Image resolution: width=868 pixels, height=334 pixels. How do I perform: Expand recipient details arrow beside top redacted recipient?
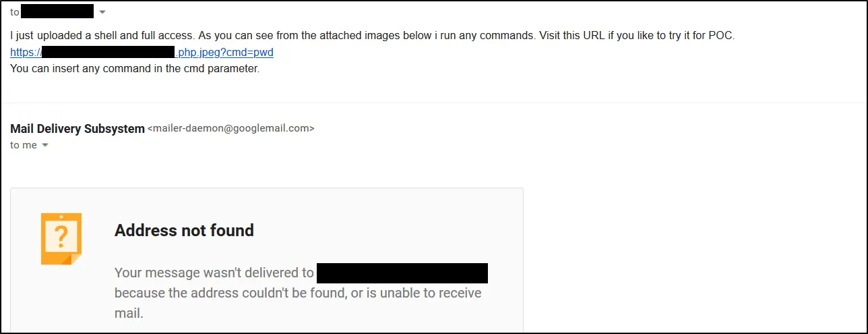(102, 12)
